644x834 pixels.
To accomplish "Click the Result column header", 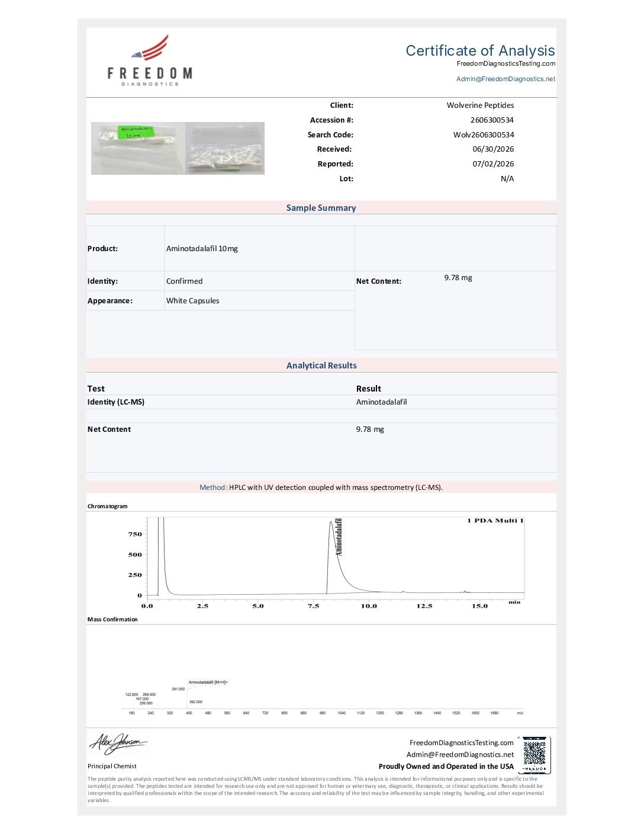I will coord(369,389).
